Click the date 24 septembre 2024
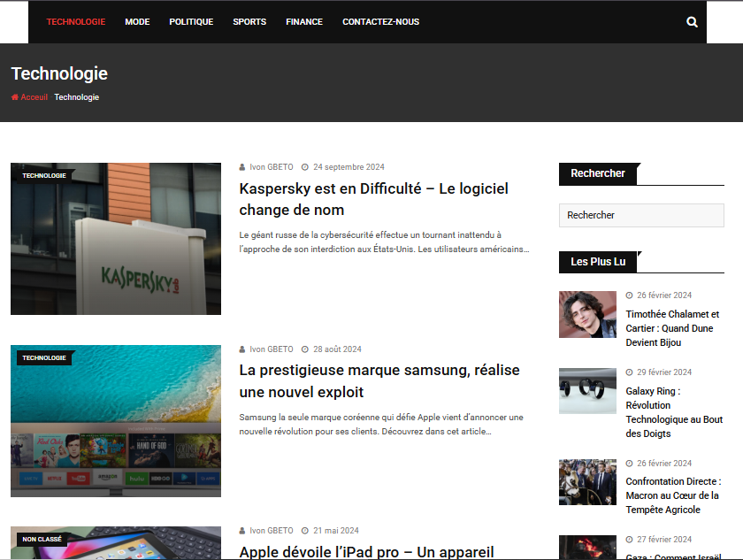 (x=349, y=167)
